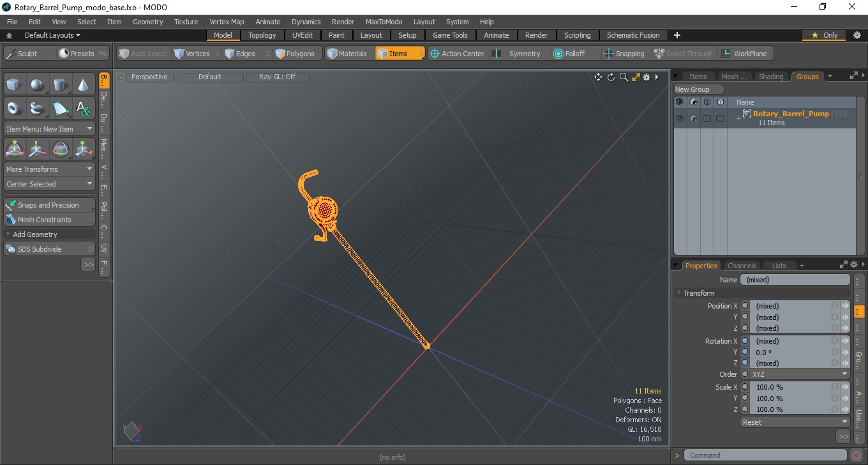Expand the Properties panel to full size
This screenshot has width=868, height=465.
[x=844, y=264]
